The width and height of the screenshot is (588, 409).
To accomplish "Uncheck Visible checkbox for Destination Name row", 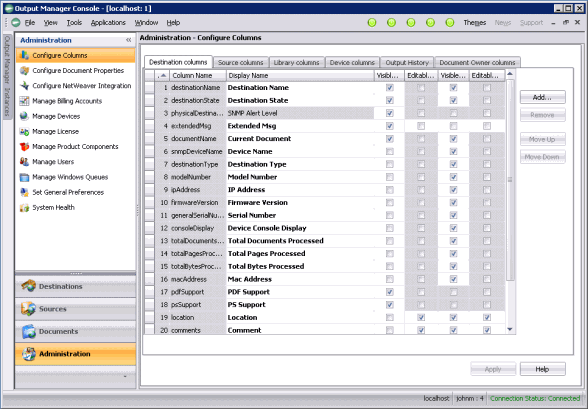I will pos(390,88).
